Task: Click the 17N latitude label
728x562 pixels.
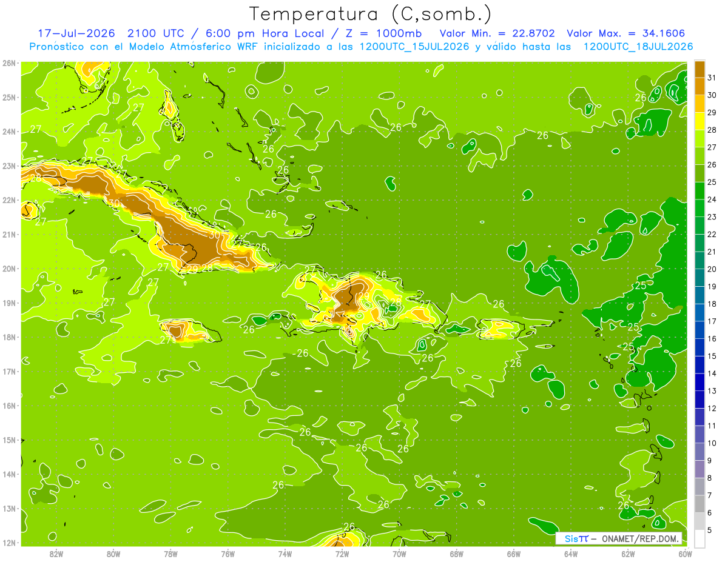Action: [8, 371]
